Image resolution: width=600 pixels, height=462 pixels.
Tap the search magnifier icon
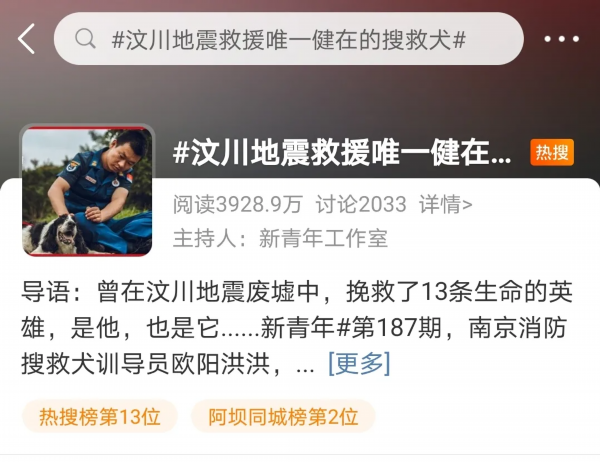85,39
